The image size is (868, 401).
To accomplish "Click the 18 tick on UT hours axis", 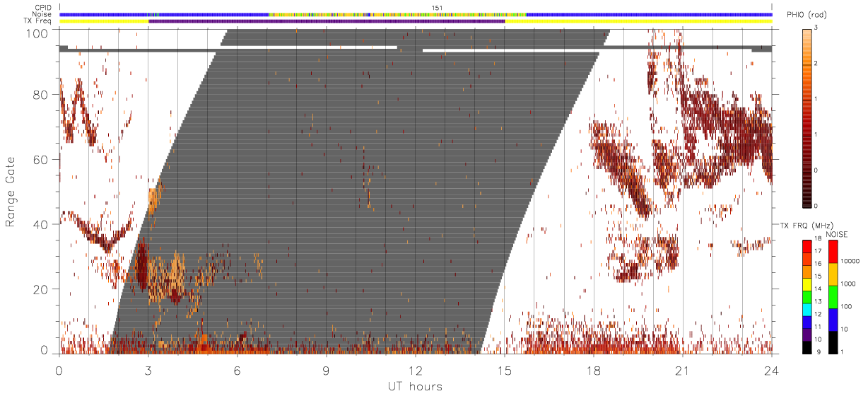I will click(x=594, y=371).
